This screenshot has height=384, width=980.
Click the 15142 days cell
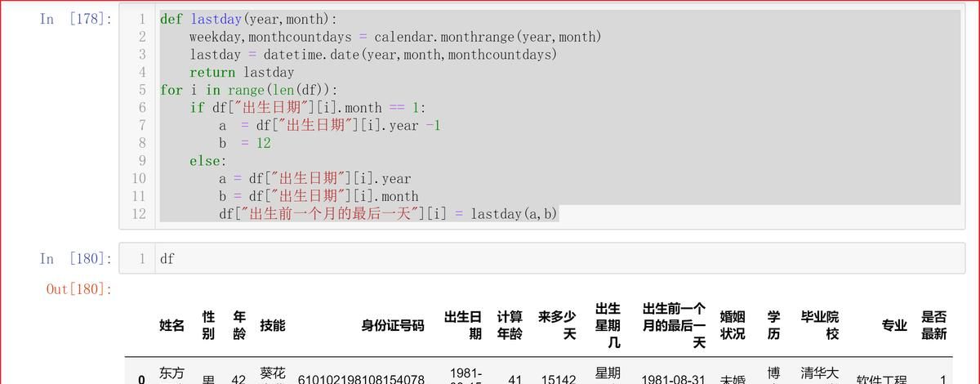(x=559, y=379)
